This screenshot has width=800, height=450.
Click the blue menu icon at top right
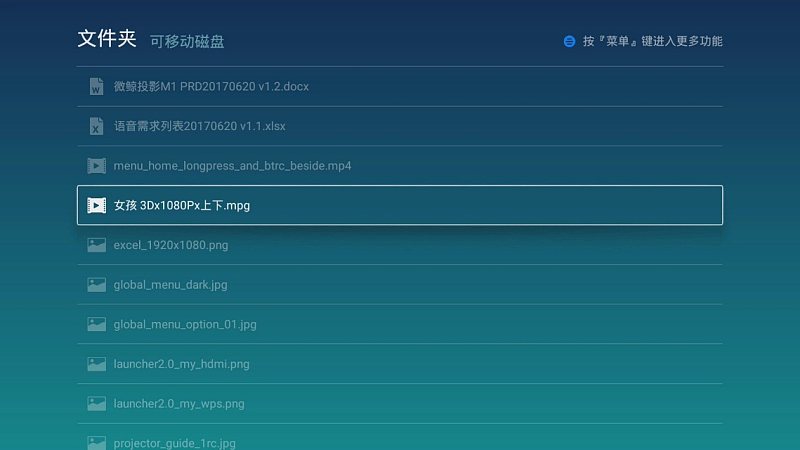pos(569,41)
